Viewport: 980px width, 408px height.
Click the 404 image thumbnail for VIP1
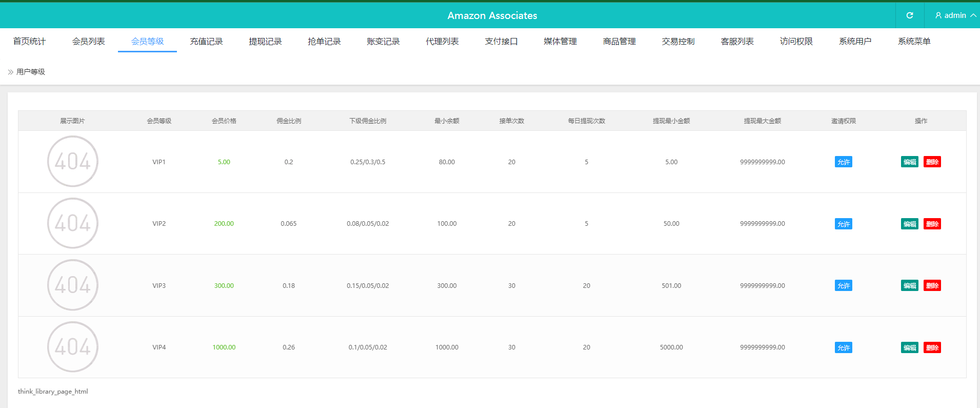pyautogui.click(x=72, y=161)
